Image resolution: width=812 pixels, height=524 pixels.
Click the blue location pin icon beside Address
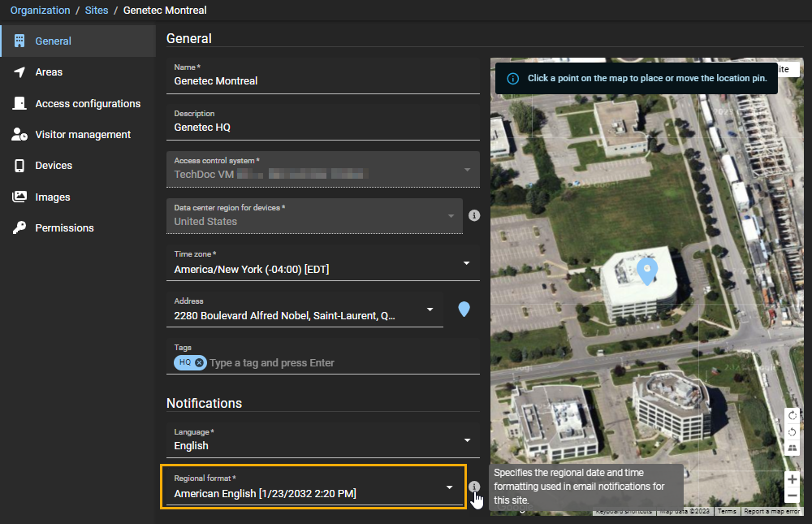coord(464,309)
